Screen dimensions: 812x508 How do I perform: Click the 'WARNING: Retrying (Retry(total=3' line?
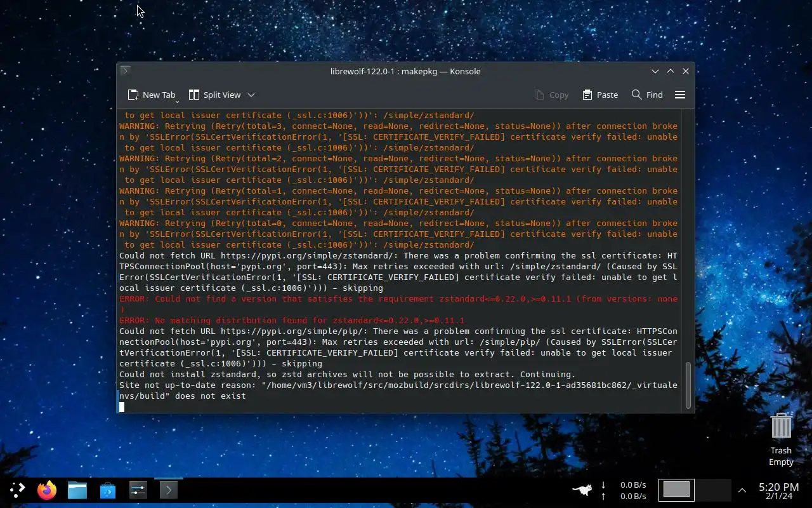398,137
